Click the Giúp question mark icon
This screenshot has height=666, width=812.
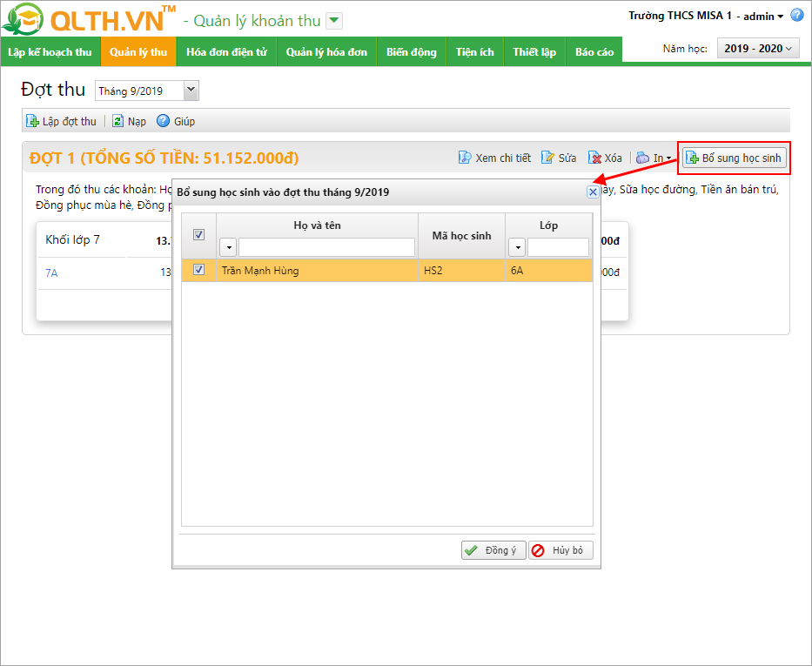tap(163, 121)
